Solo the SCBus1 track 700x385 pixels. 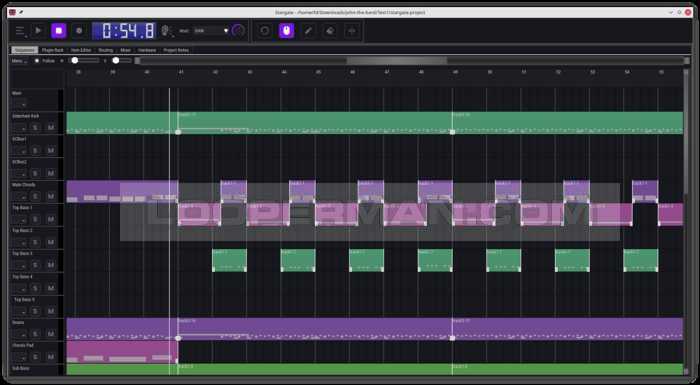point(36,151)
